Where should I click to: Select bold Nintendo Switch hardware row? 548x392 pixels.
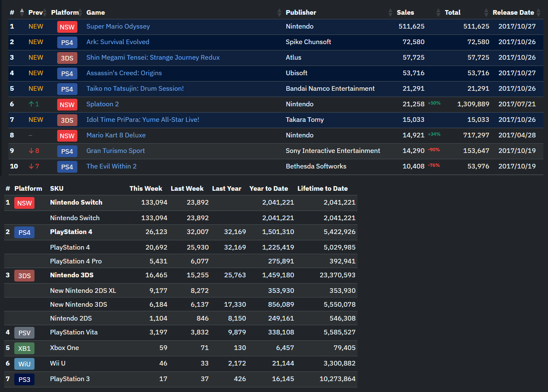coord(181,203)
